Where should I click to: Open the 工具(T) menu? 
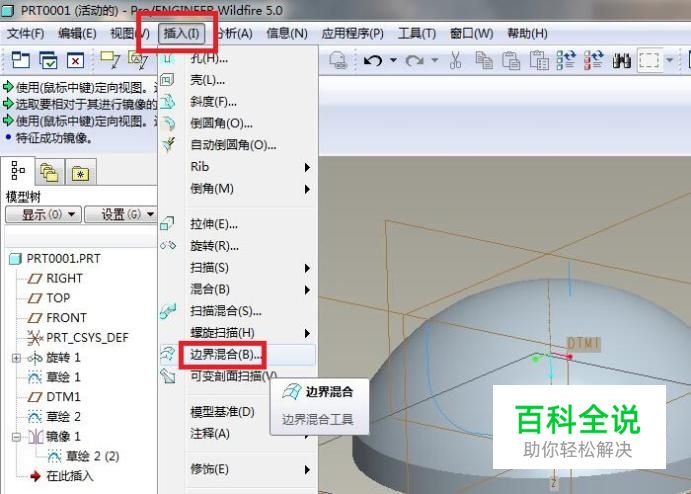tap(417, 33)
